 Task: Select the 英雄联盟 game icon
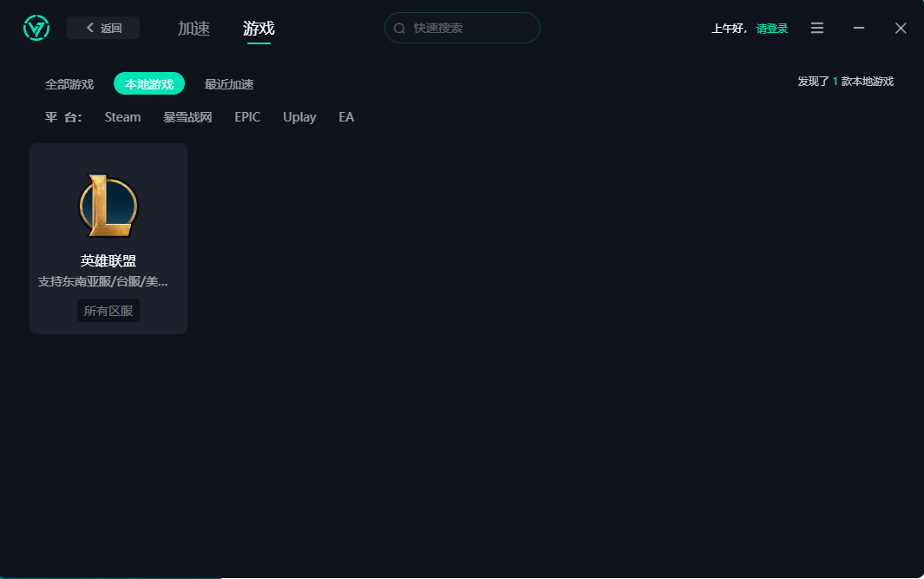click(x=108, y=205)
